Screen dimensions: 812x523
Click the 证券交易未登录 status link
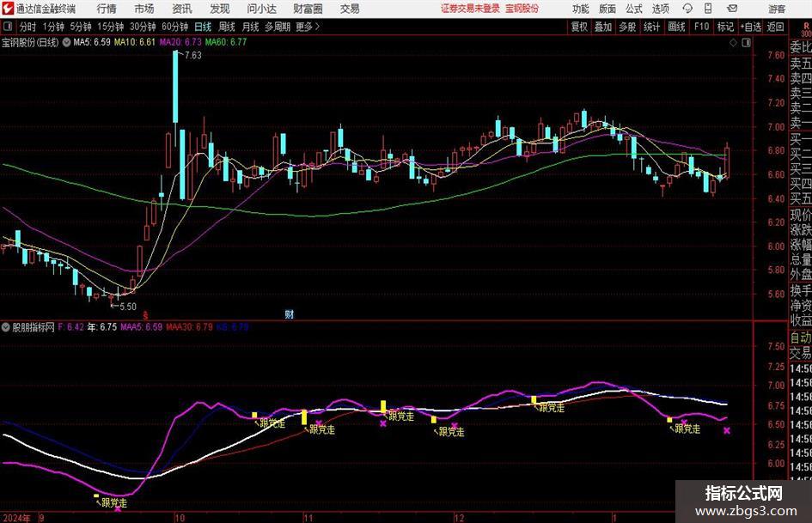(470, 9)
